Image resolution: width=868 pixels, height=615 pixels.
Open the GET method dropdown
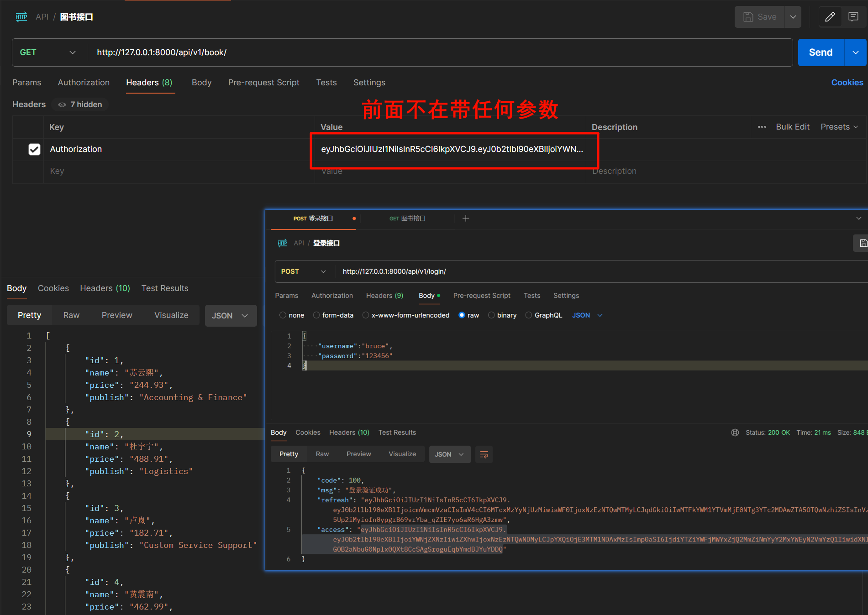click(x=48, y=52)
